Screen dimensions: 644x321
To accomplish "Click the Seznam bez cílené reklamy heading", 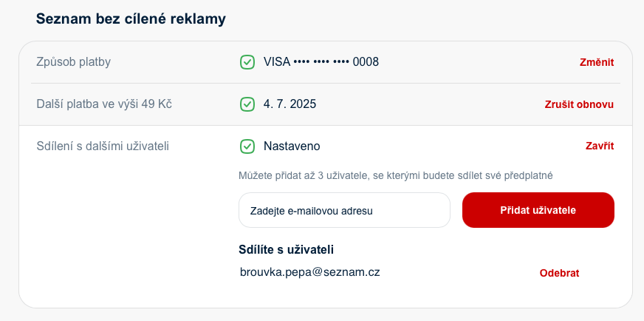I will coord(131,19).
